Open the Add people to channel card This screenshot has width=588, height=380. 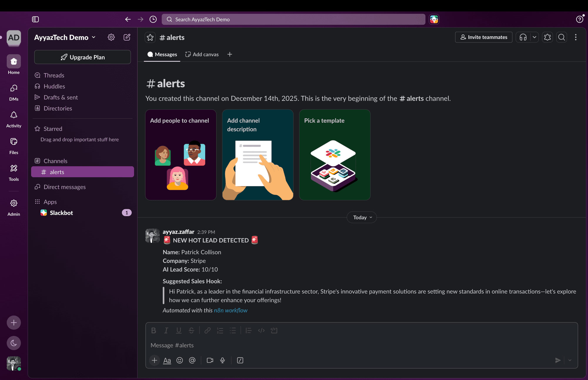pyautogui.click(x=181, y=155)
